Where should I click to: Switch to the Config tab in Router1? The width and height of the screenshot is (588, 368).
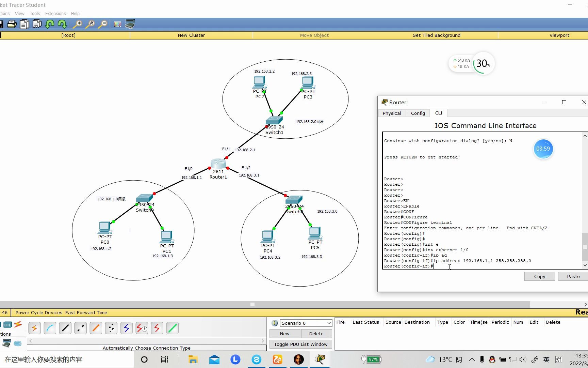pos(418,113)
